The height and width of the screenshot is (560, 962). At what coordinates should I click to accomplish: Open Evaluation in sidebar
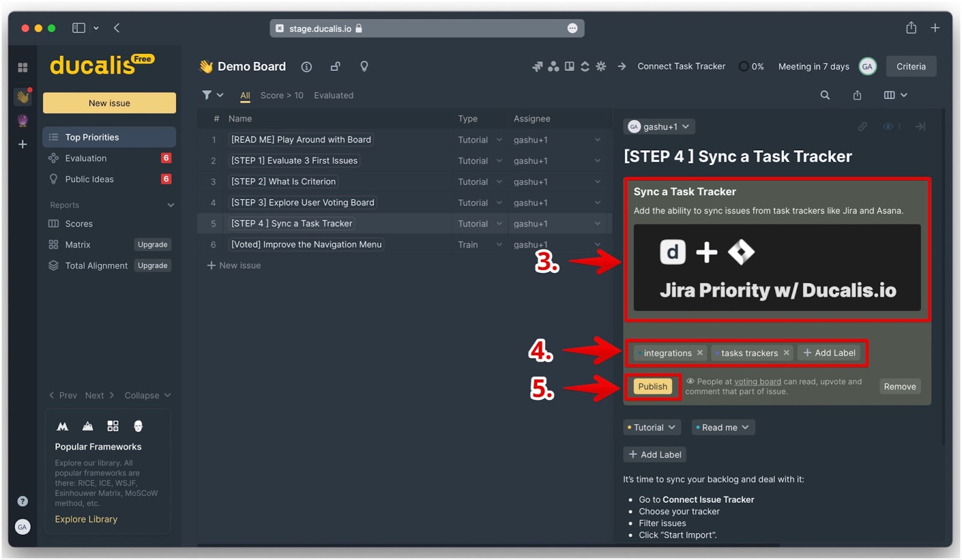click(x=109, y=158)
